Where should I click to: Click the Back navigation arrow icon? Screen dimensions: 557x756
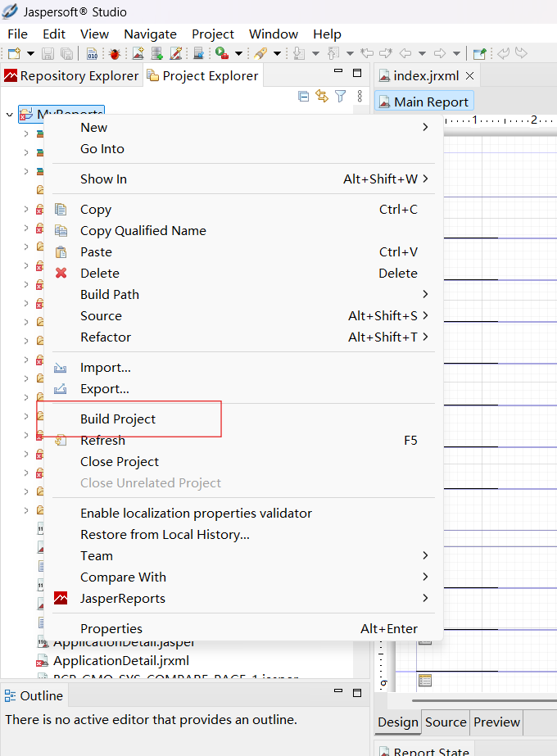pyautogui.click(x=405, y=53)
